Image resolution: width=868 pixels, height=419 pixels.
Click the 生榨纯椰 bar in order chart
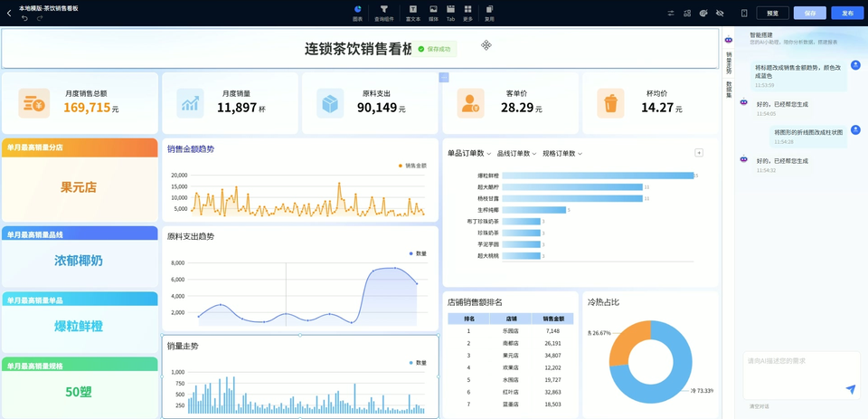point(534,210)
